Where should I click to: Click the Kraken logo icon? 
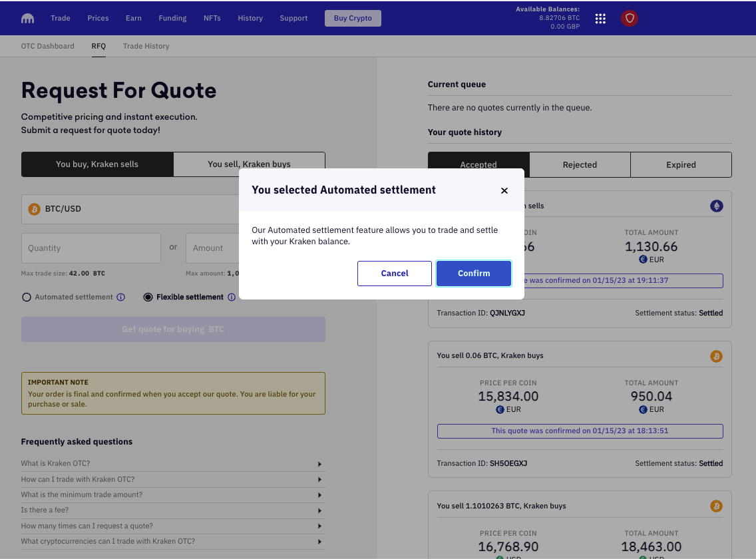(28, 19)
